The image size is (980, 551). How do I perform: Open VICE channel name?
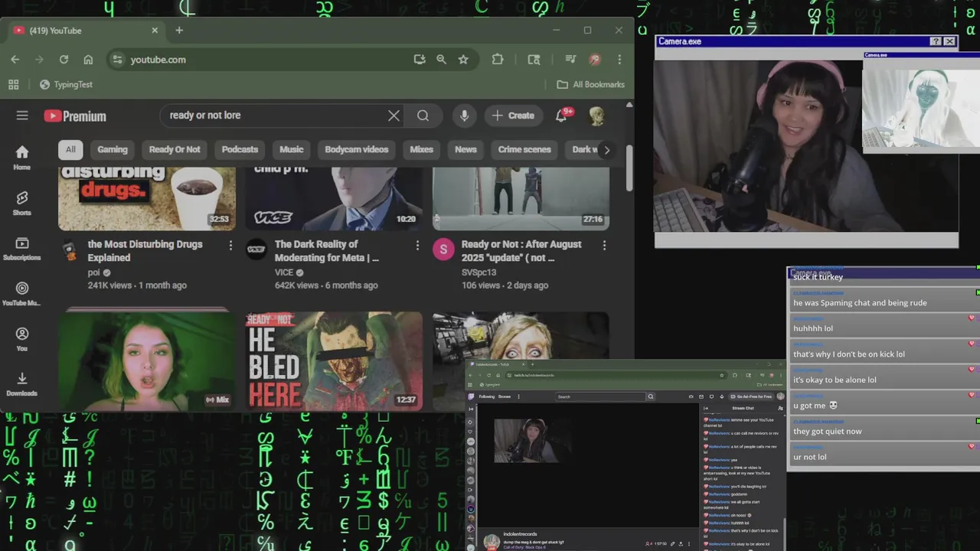click(284, 272)
